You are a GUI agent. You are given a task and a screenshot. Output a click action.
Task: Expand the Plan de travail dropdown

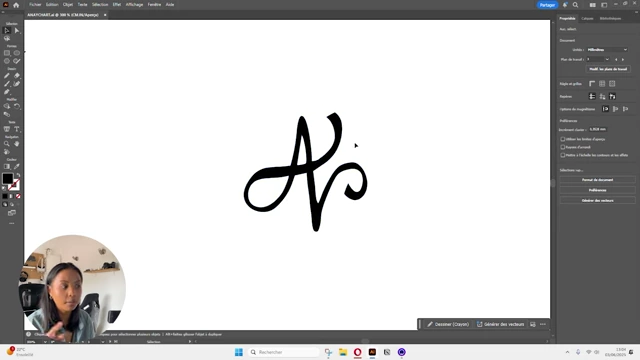tap(598, 60)
